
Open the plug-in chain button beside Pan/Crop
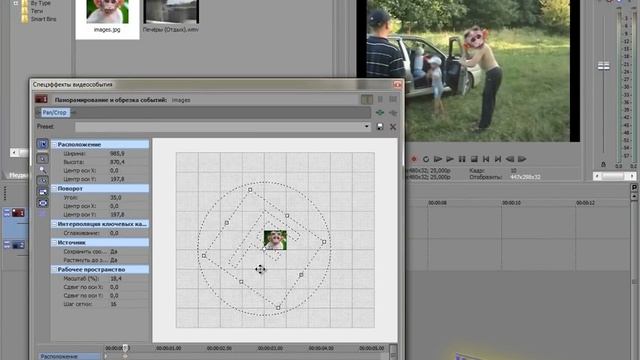click(380, 113)
